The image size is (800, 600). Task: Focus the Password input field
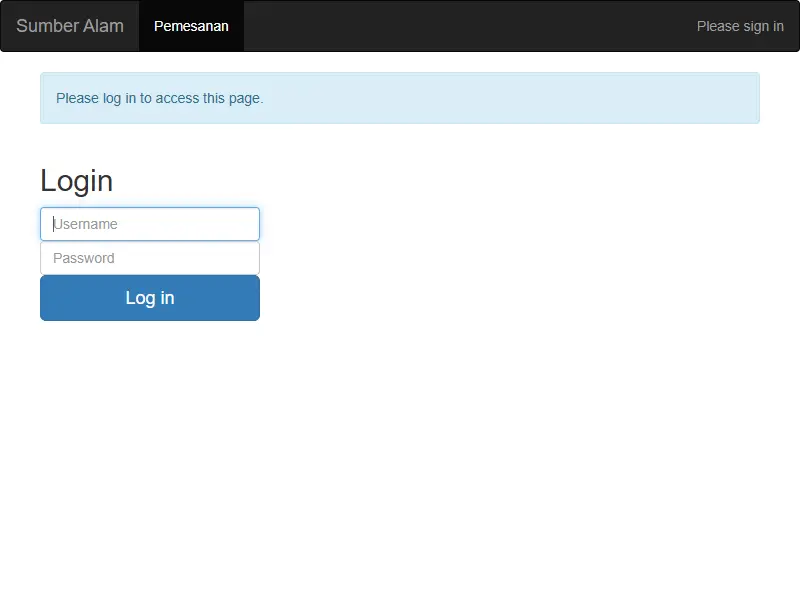coord(150,258)
